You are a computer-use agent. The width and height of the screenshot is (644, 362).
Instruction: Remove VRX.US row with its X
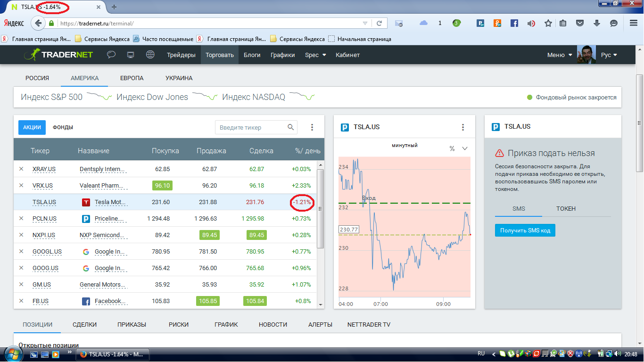point(21,185)
